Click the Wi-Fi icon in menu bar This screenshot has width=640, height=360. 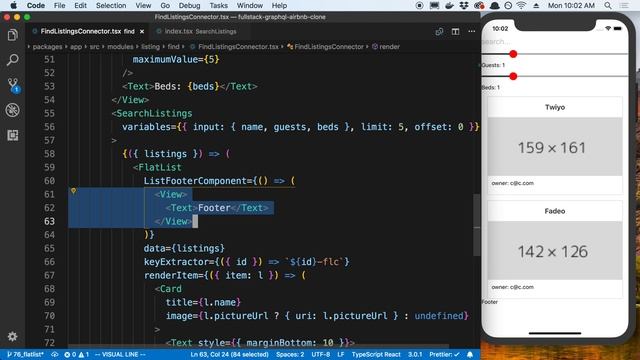521,5
